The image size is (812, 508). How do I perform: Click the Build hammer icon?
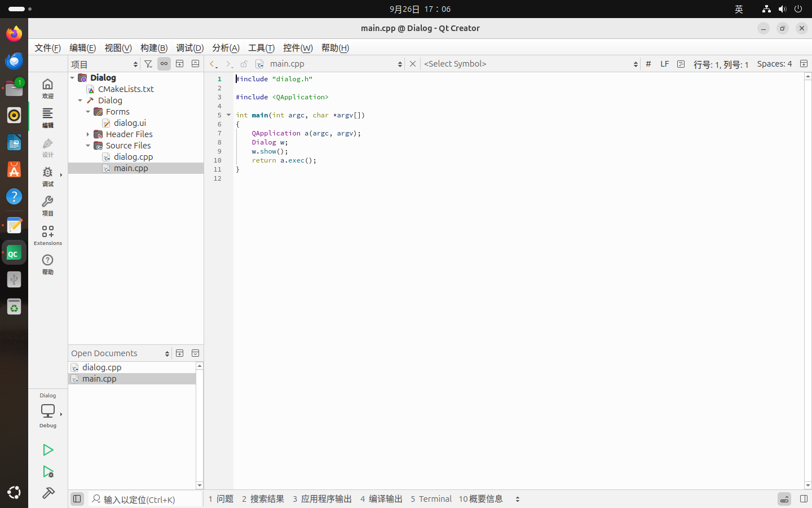[48, 493]
